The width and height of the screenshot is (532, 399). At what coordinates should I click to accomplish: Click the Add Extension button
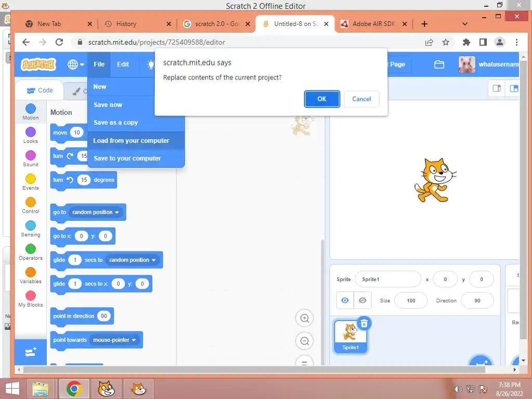pyautogui.click(x=31, y=352)
